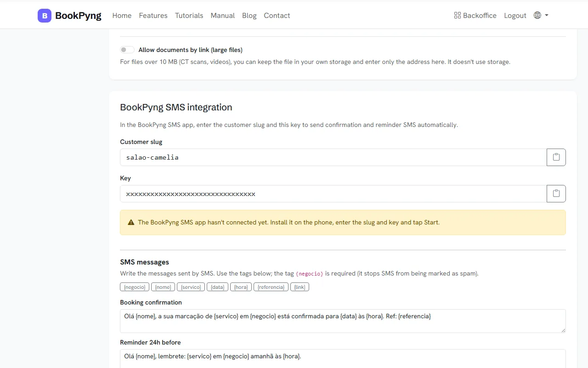Open the Home menu item
Screen dimensions: 588x368
pyautogui.click(x=122, y=16)
